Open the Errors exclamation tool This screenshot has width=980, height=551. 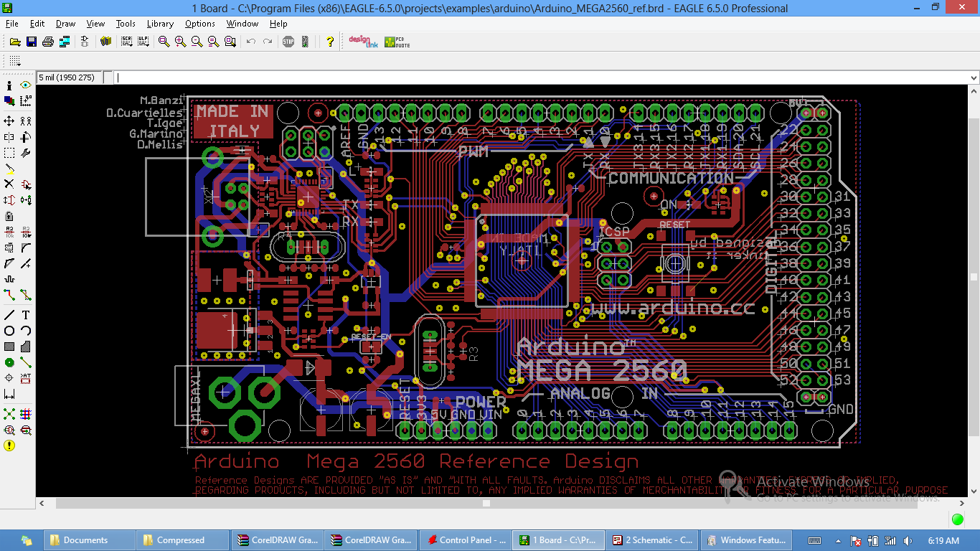[x=9, y=446]
